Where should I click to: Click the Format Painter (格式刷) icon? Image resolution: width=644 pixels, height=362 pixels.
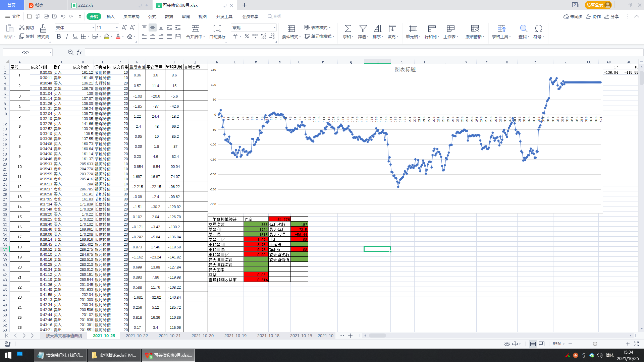[43, 28]
